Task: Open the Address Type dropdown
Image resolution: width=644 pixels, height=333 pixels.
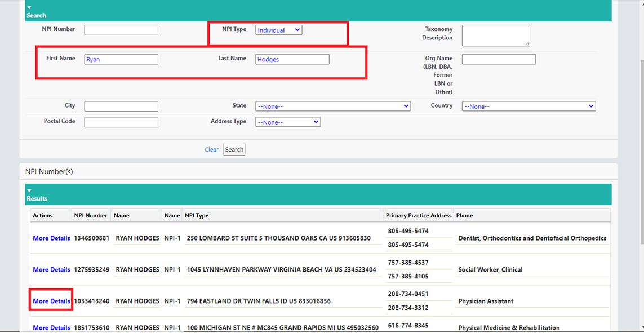Action: pos(287,122)
